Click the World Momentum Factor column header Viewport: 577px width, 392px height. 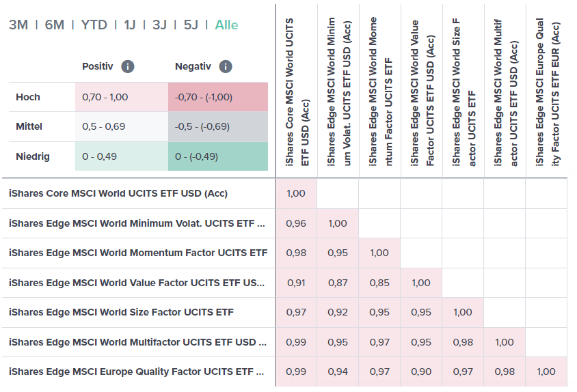click(380, 92)
